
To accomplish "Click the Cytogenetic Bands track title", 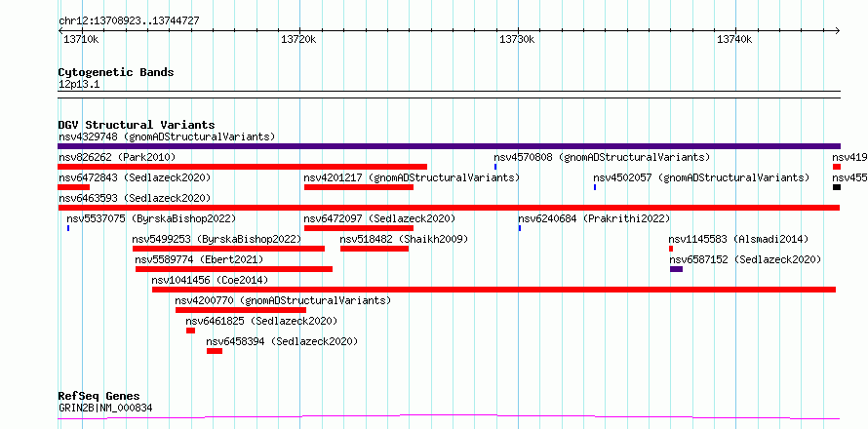I will click(x=116, y=72).
